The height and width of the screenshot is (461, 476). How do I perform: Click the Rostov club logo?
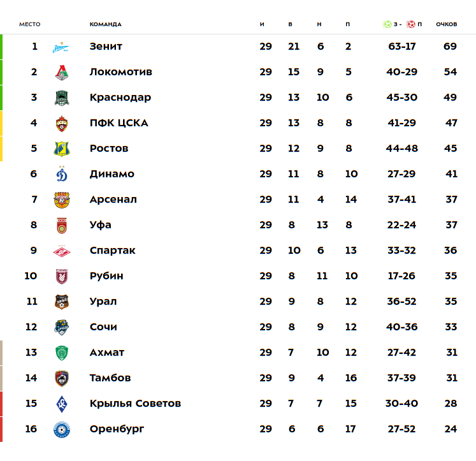click(61, 149)
